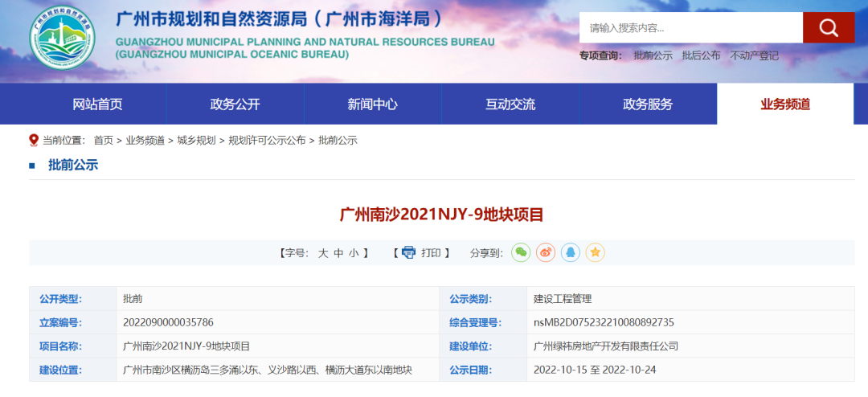868x397 pixels.
Task: Set font size to 小
Action: pos(354,253)
